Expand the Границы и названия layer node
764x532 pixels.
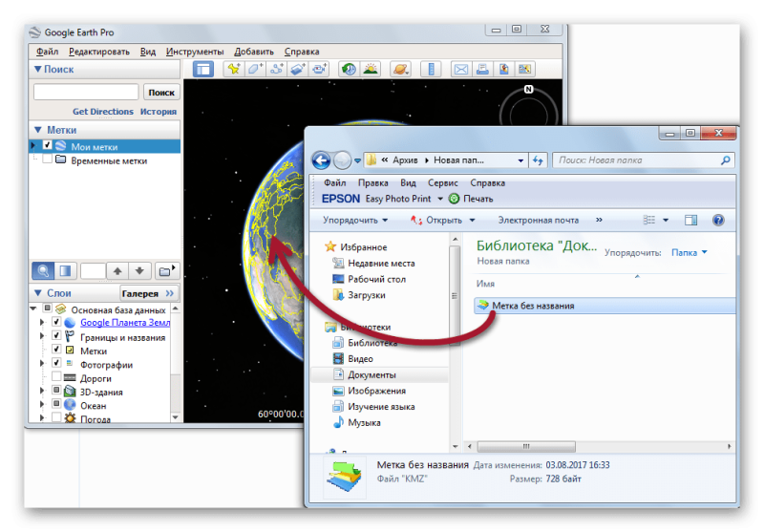(42, 335)
